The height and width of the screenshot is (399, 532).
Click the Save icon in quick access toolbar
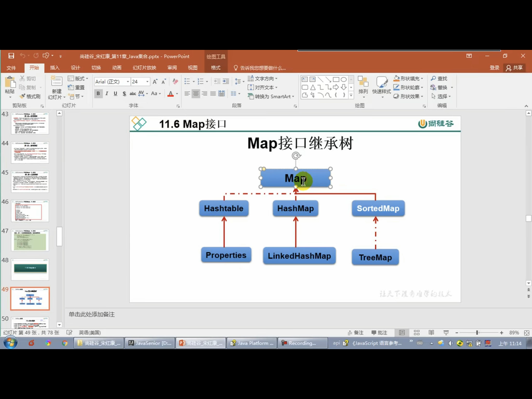(x=11, y=56)
